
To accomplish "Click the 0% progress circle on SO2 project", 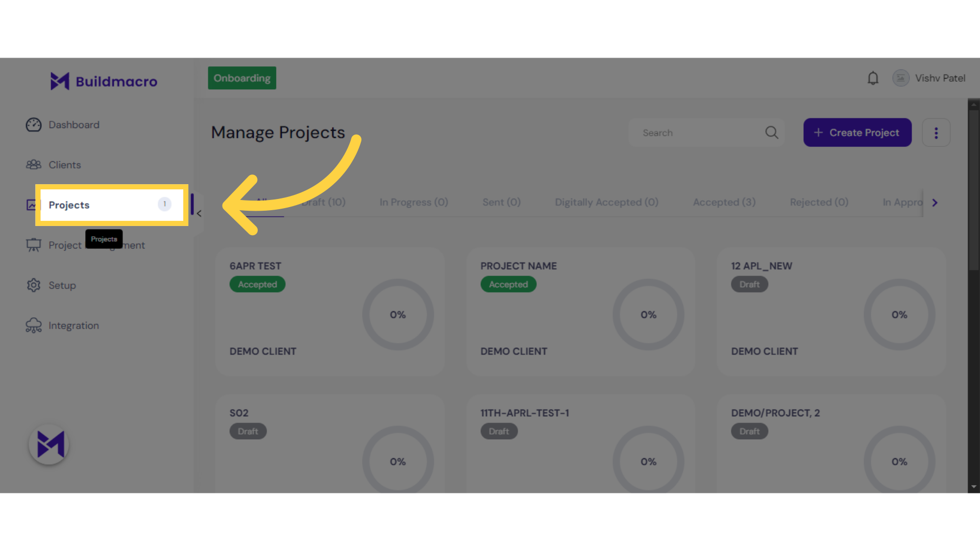I will pos(398,462).
